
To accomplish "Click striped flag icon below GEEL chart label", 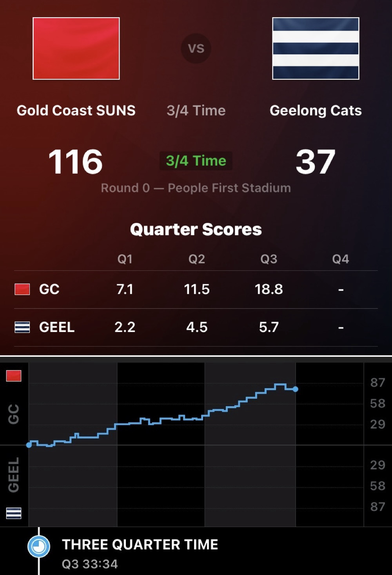I will (14, 513).
